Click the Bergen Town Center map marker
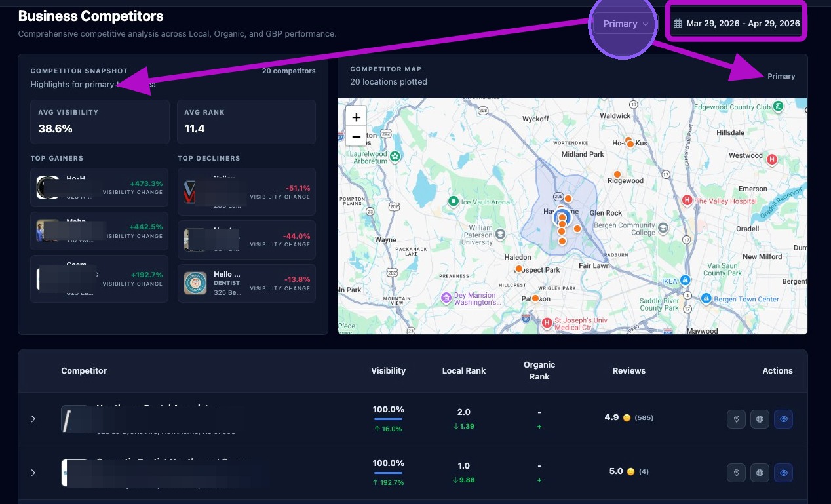 706,298
